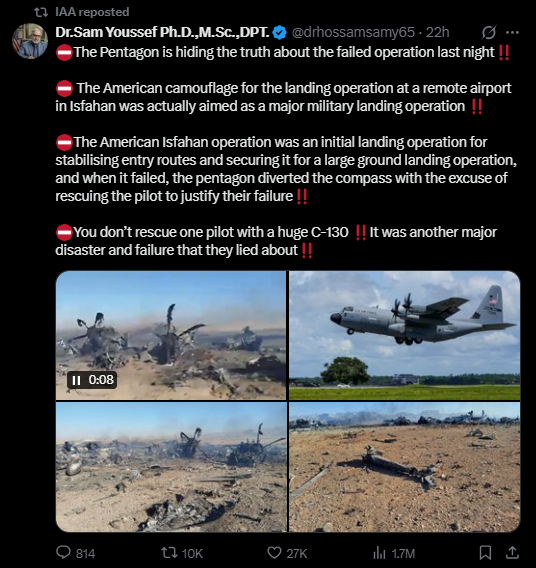Open view analytics bar chart icon

[x=379, y=553]
